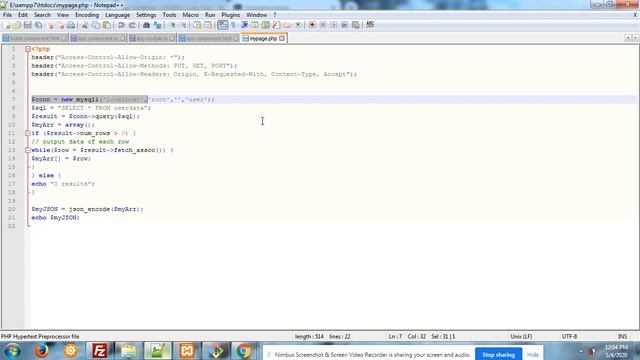
Task: Start macro recording red button
Action: 312,25
